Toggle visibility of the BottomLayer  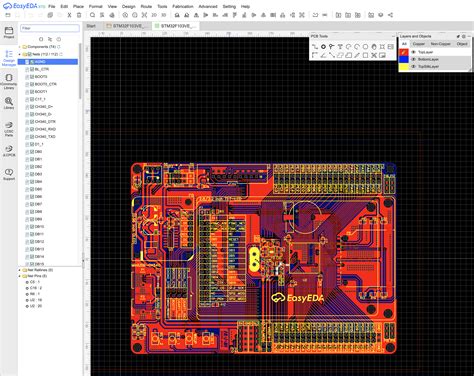(413, 59)
